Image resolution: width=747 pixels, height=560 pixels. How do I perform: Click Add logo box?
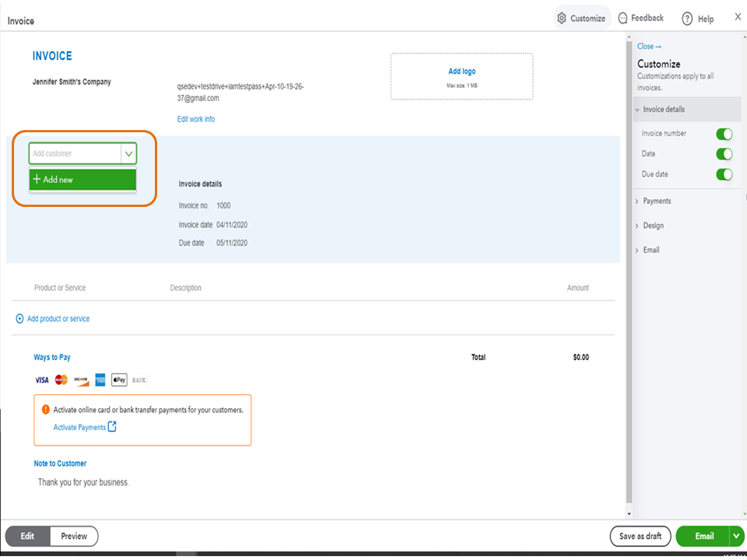[461, 76]
